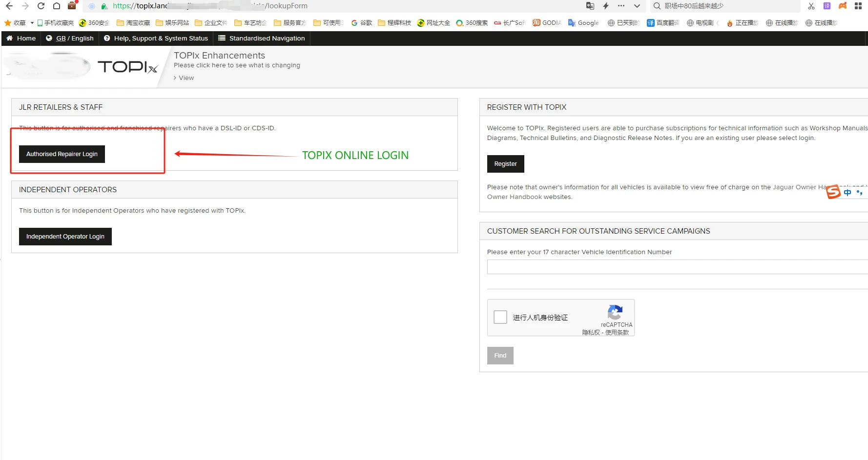The width and height of the screenshot is (868, 460).
Task: Open the 网址大全 bookmark
Action: click(434, 23)
